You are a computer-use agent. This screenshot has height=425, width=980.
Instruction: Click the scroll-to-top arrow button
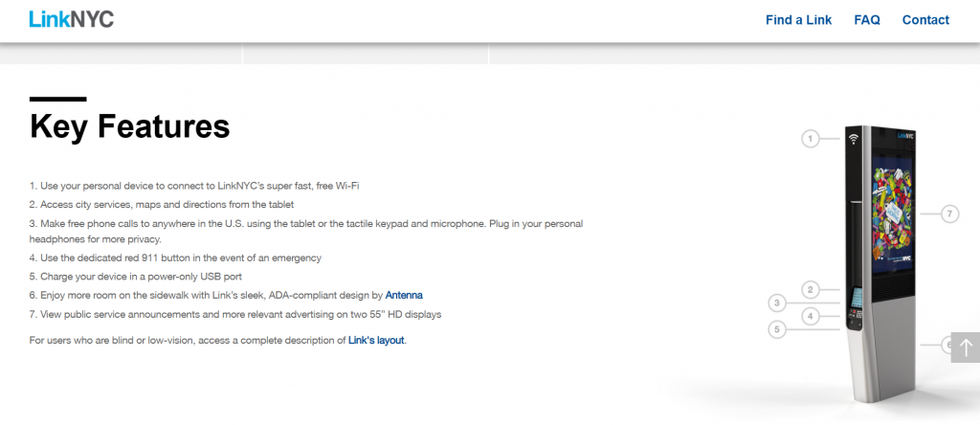tap(966, 347)
